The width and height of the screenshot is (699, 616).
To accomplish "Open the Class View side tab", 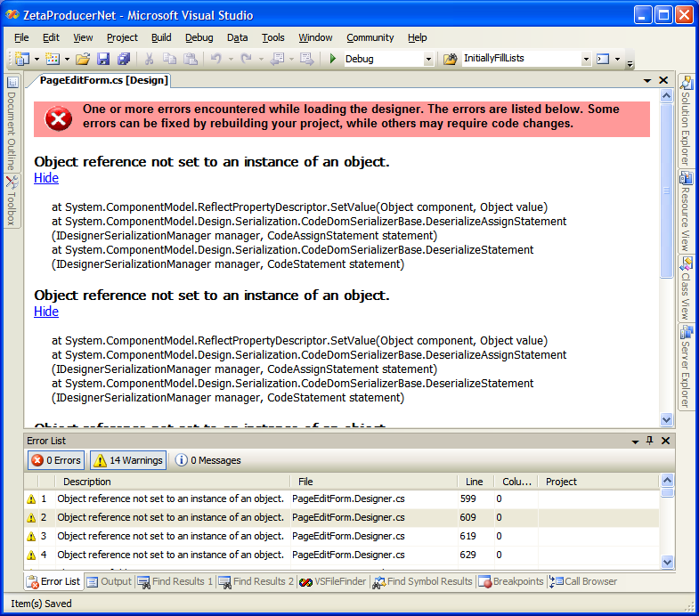I will coord(686,288).
